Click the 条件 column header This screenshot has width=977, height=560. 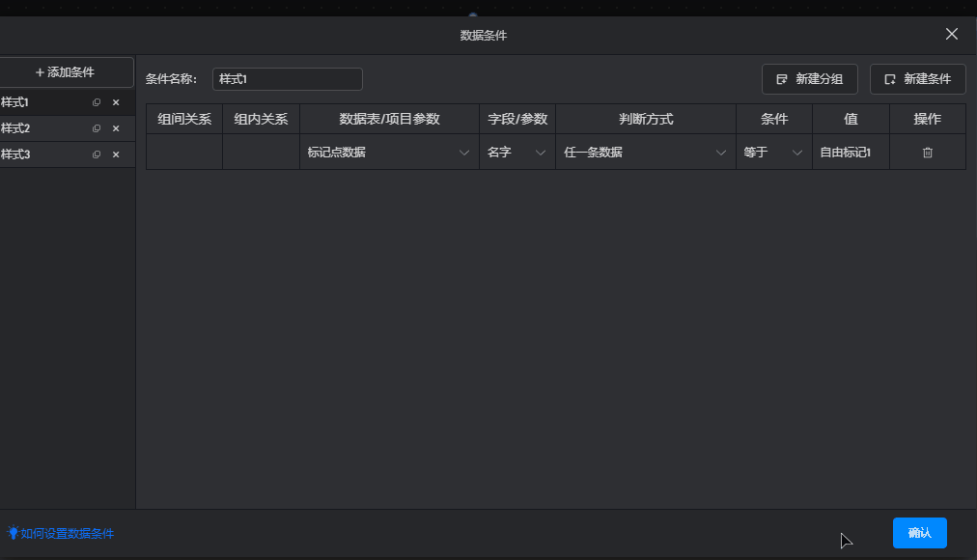coord(774,119)
